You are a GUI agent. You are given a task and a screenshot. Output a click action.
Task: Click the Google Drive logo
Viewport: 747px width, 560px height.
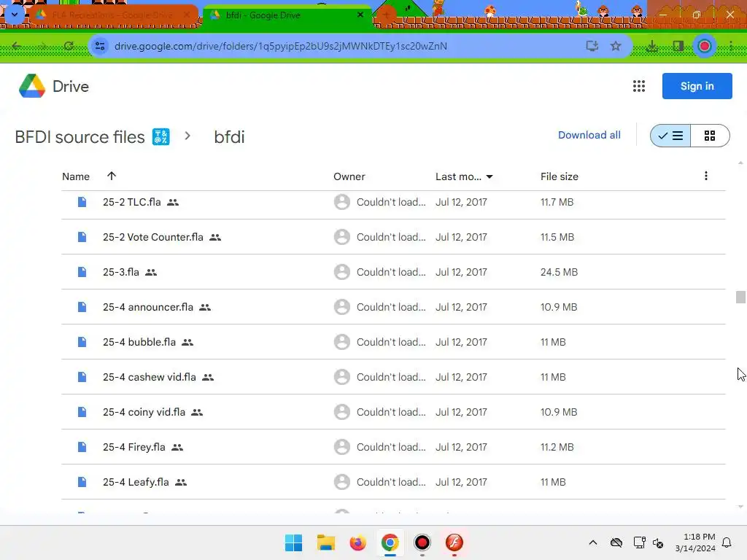[x=32, y=86]
